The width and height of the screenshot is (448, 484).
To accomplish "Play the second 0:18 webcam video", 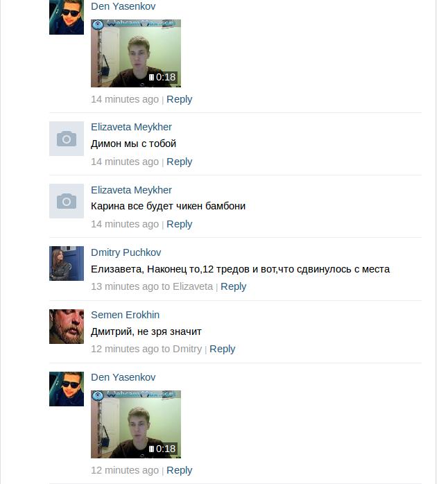I will (x=136, y=424).
